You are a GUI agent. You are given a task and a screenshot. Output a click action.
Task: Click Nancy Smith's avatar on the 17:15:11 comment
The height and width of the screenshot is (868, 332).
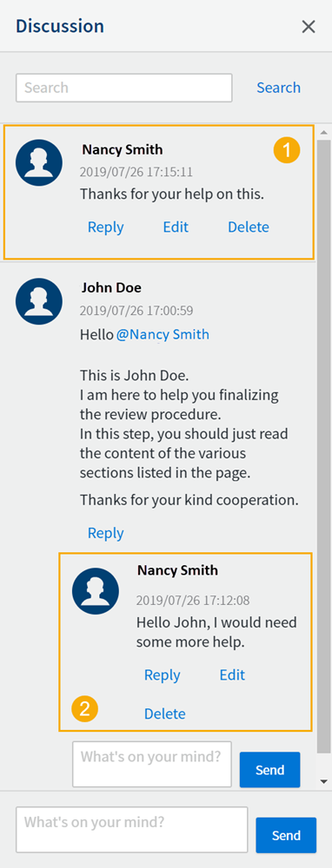click(x=39, y=163)
